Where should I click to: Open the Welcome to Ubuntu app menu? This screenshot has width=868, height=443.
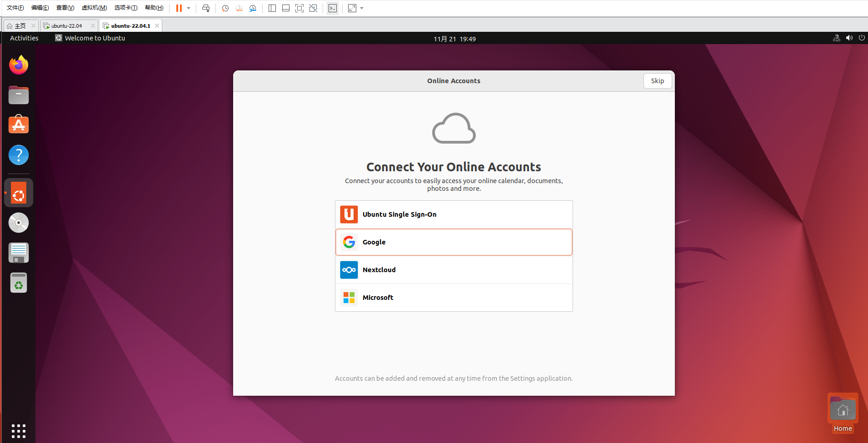tap(90, 38)
